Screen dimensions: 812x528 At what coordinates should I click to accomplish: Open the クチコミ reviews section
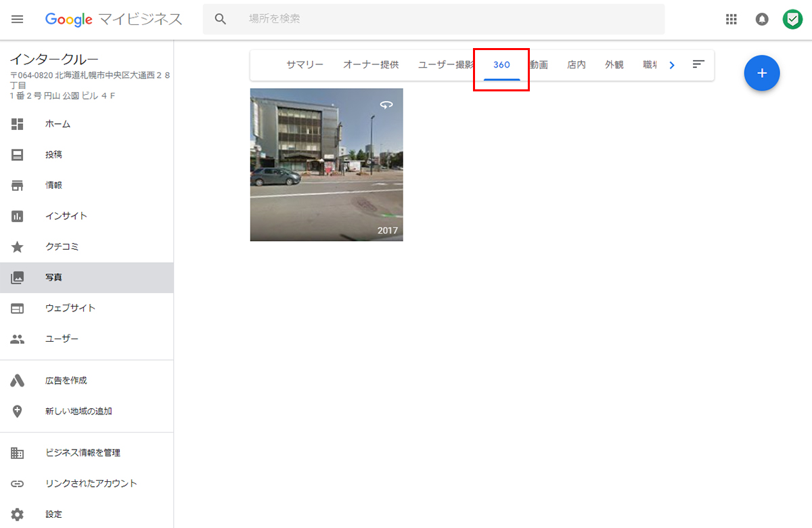point(87,247)
